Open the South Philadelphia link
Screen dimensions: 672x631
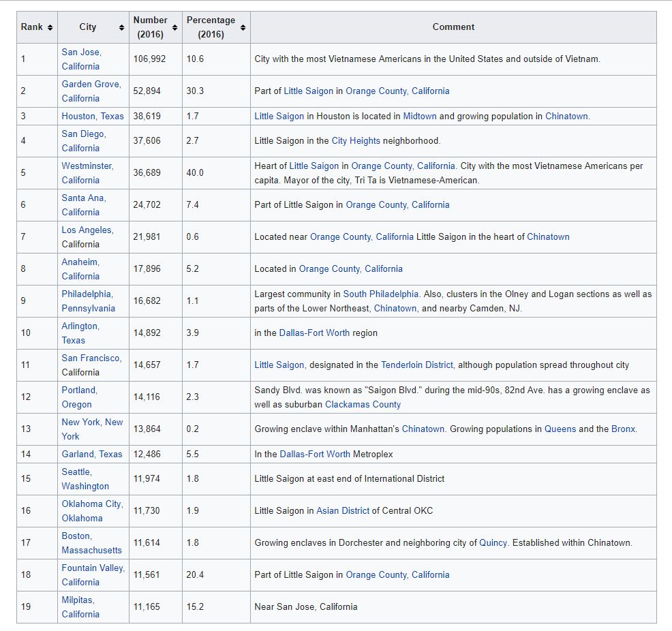[380, 294]
